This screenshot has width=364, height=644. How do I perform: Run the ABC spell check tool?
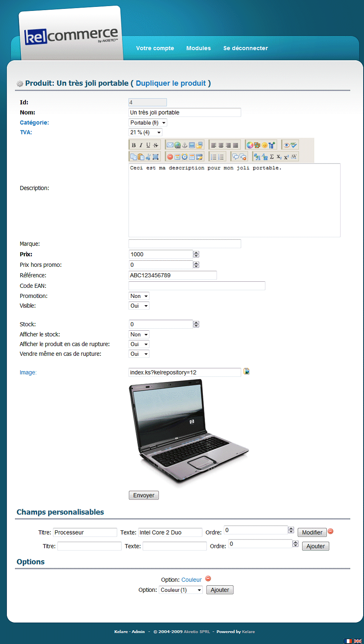tap(293, 145)
